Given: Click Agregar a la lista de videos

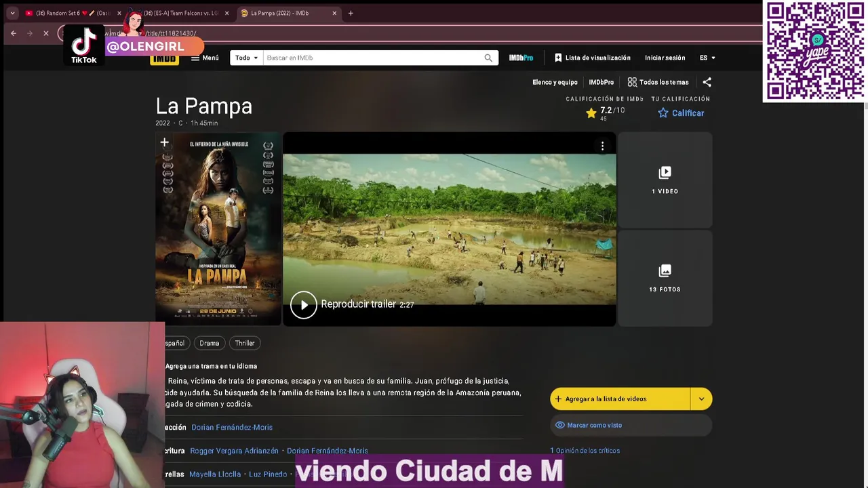Looking at the screenshot, I should [620, 399].
